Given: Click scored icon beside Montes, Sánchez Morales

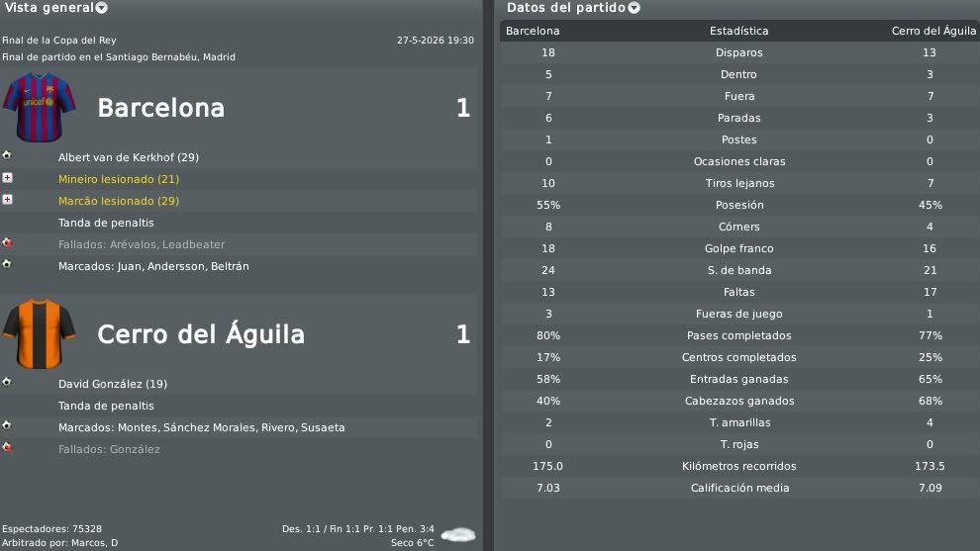Looking at the screenshot, I should coord(7,425).
